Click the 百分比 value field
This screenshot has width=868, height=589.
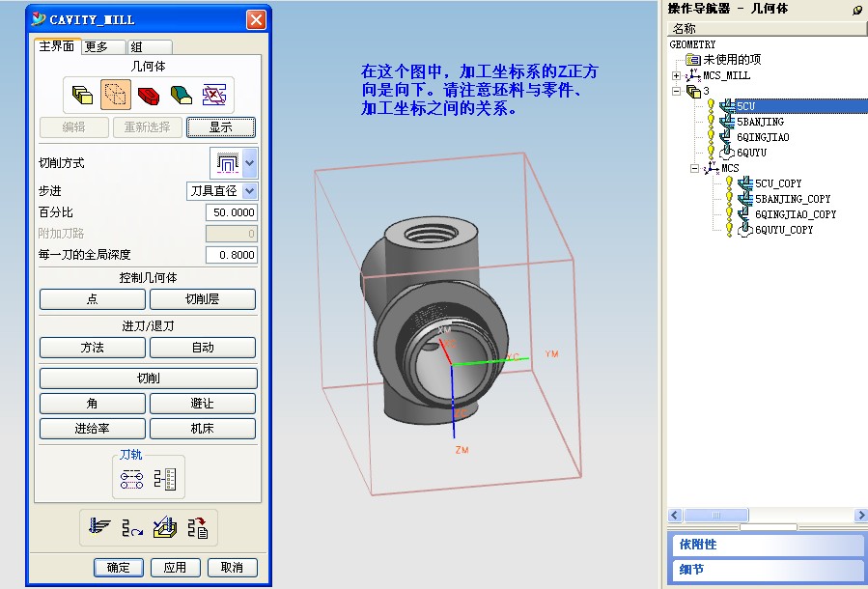232,212
